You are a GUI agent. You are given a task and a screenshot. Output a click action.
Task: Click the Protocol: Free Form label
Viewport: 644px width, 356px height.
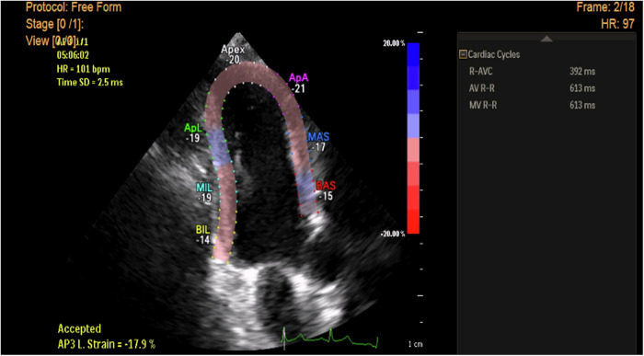74,7
